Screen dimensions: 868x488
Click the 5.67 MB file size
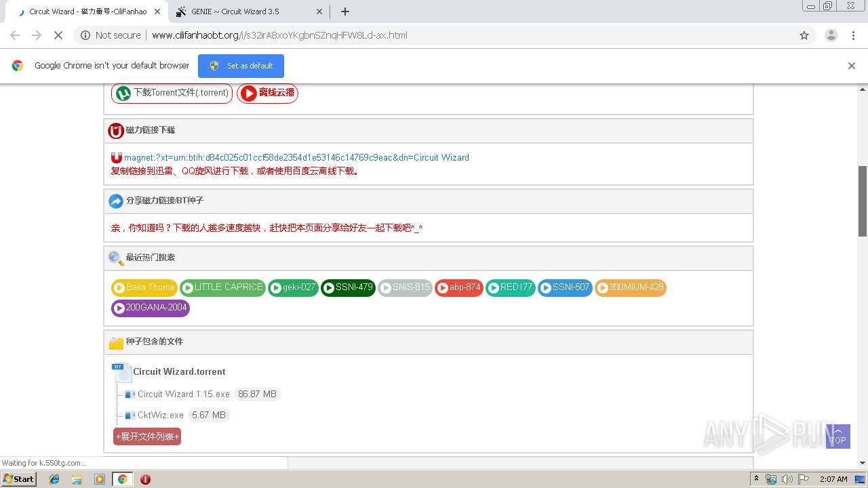(x=209, y=415)
